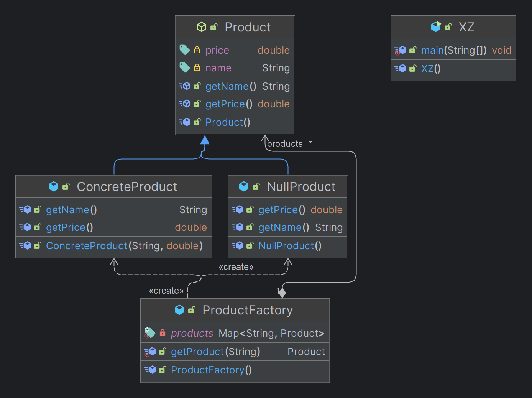Click the method icon of ConcreteProduct getPrice()

(x=25, y=227)
